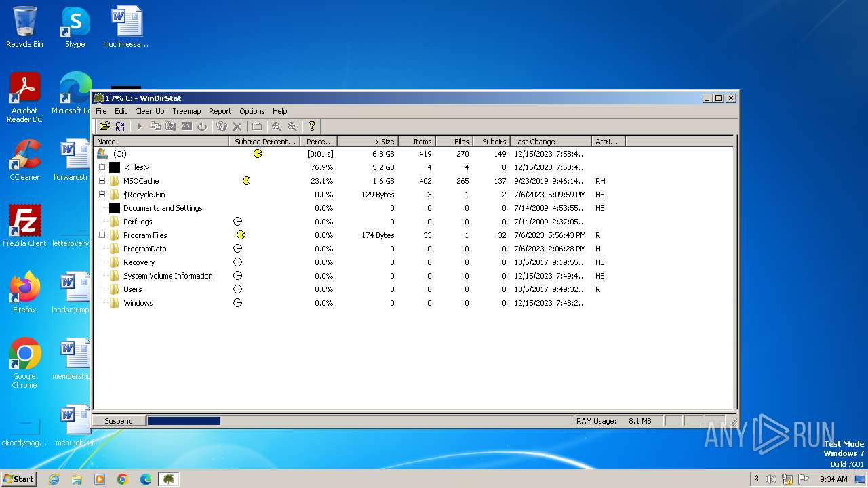Sort by the Last Change column header
This screenshot has height=488, width=868.
tap(551, 142)
